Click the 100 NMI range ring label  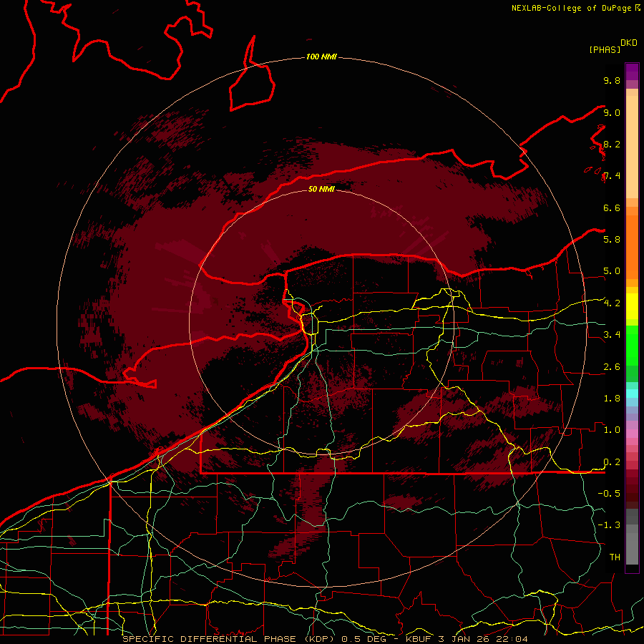coord(321,57)
